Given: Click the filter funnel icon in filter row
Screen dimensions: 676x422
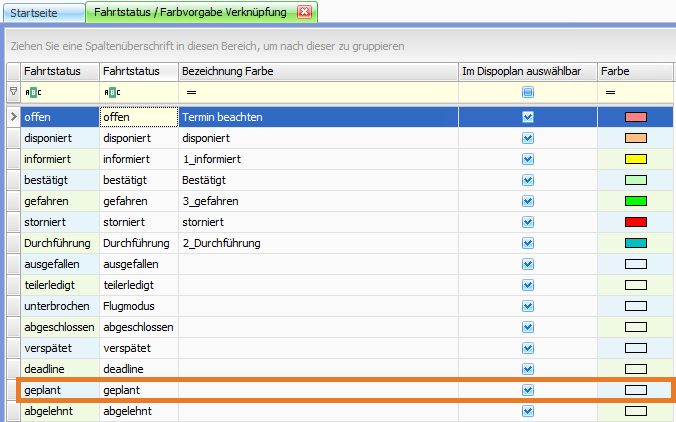Looking at the screenshot, I should coord(13,92).
